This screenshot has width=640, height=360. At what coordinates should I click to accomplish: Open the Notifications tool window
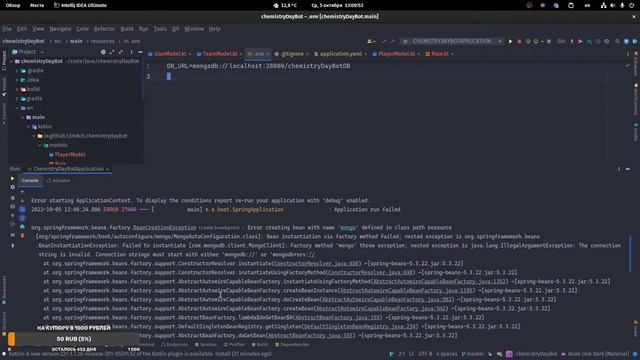[x=636, y=100]
